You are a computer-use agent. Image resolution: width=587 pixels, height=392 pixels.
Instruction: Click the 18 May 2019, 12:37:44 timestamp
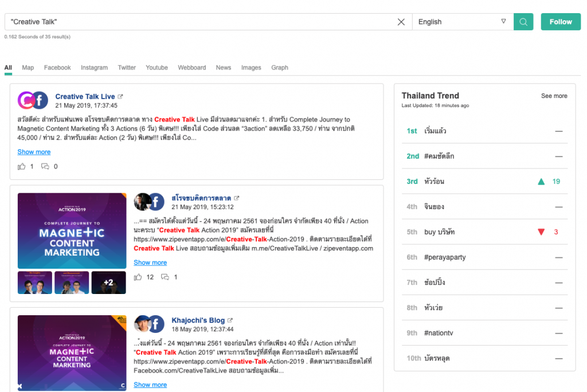pos(202,330)
